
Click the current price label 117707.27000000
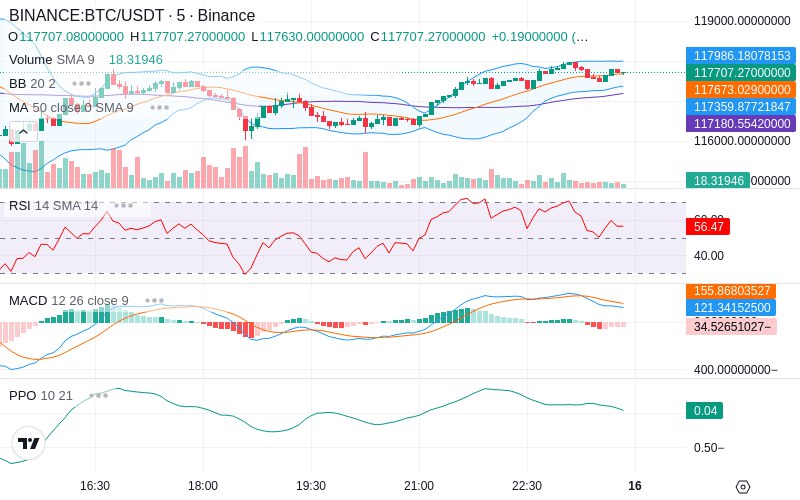pyautogui.click(x=741, y=72)
